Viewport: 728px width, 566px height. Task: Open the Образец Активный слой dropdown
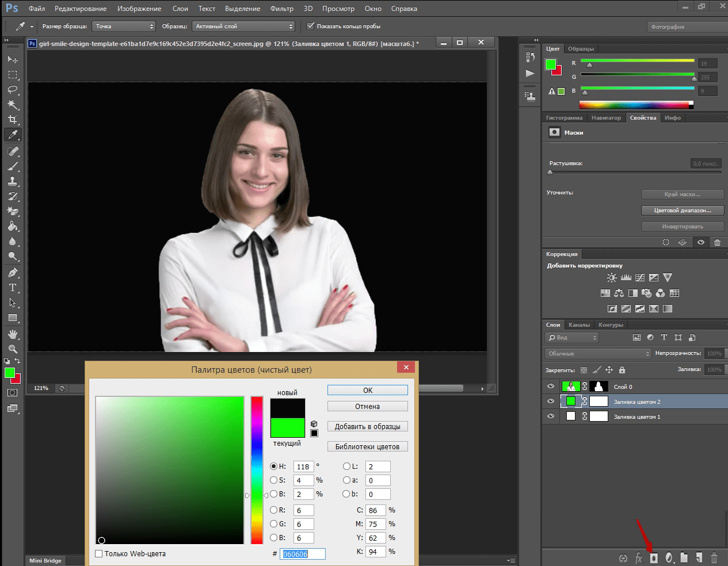click(243, 26)
